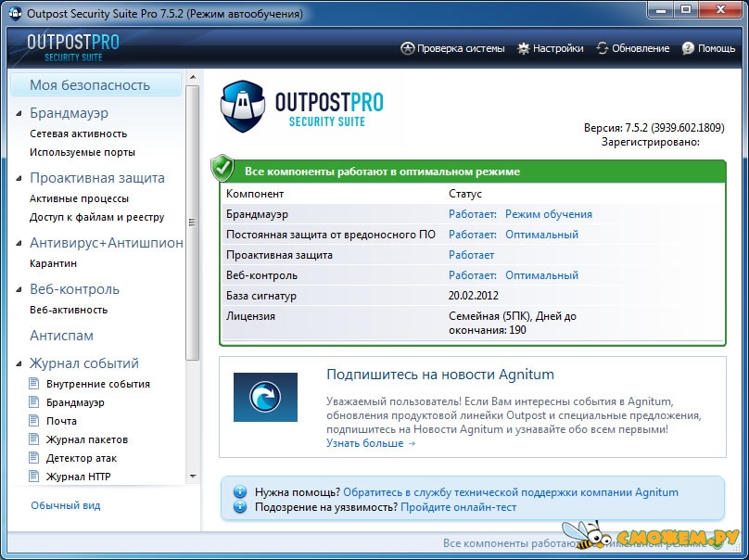
Task: Collapse the Журнал событий section
Action: coord(19,363)
